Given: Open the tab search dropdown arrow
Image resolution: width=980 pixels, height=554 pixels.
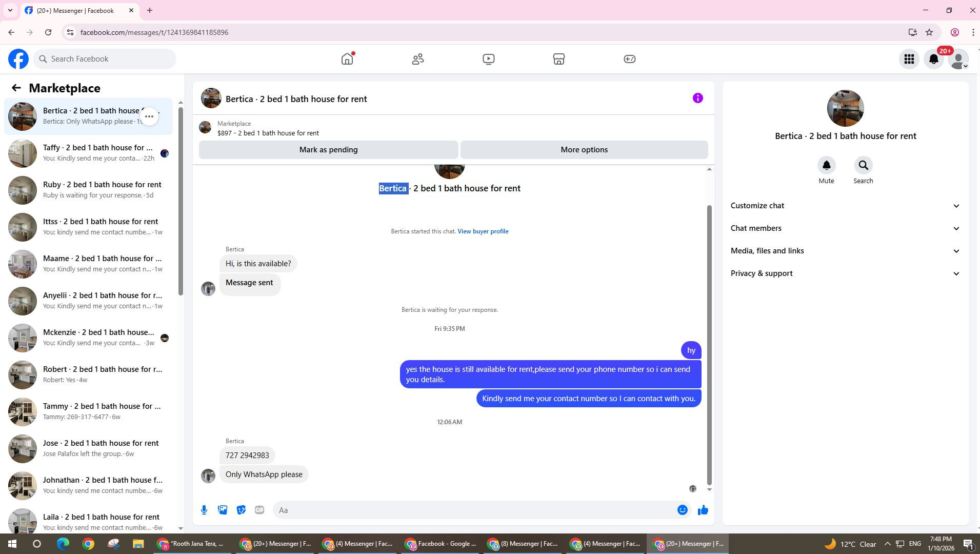Looking at the screenshot, I should point(10,10).
